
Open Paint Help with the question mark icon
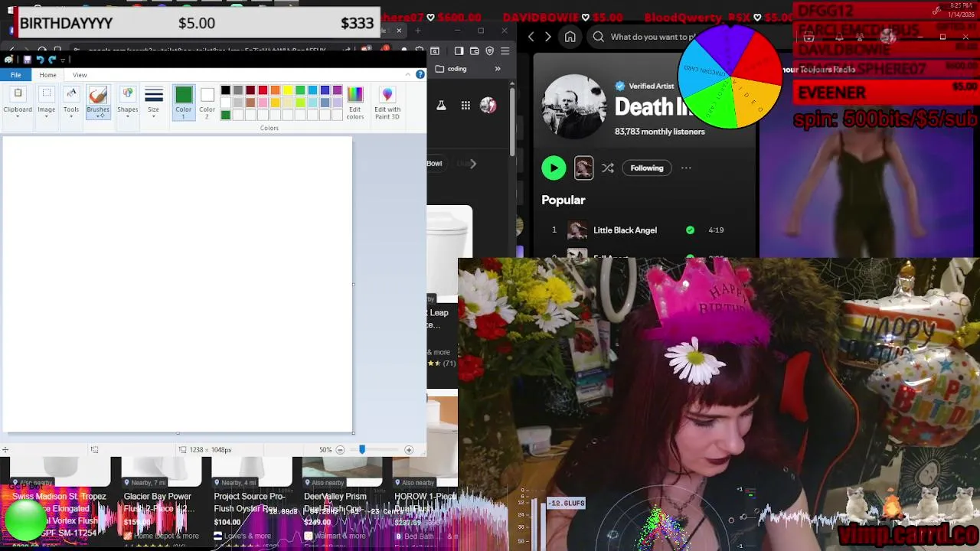(420, 74)
